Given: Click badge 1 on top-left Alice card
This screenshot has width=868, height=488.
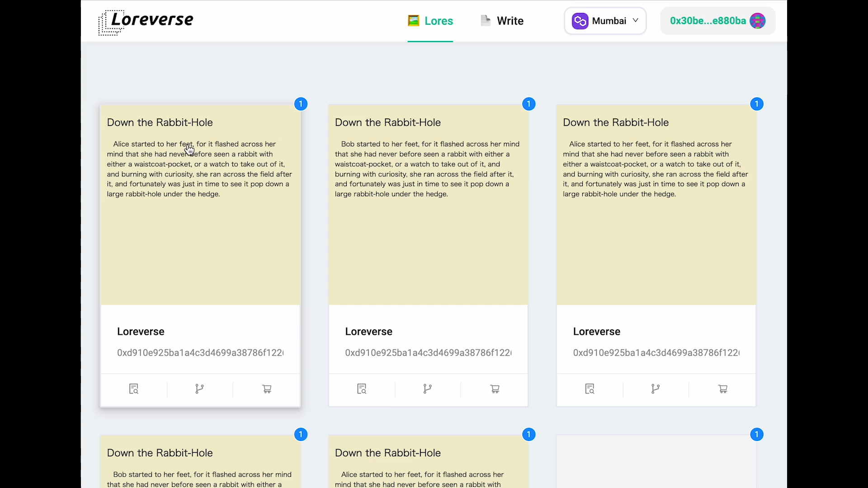Looking at the screenshot, I should pos(301,104).
